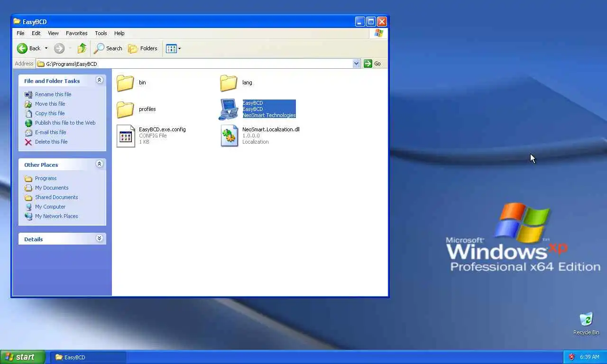Select the profiles folder name label
Image resolution: width=607 pixels, height=364 pixels.
pyautogui.click(x=147, y=109)
